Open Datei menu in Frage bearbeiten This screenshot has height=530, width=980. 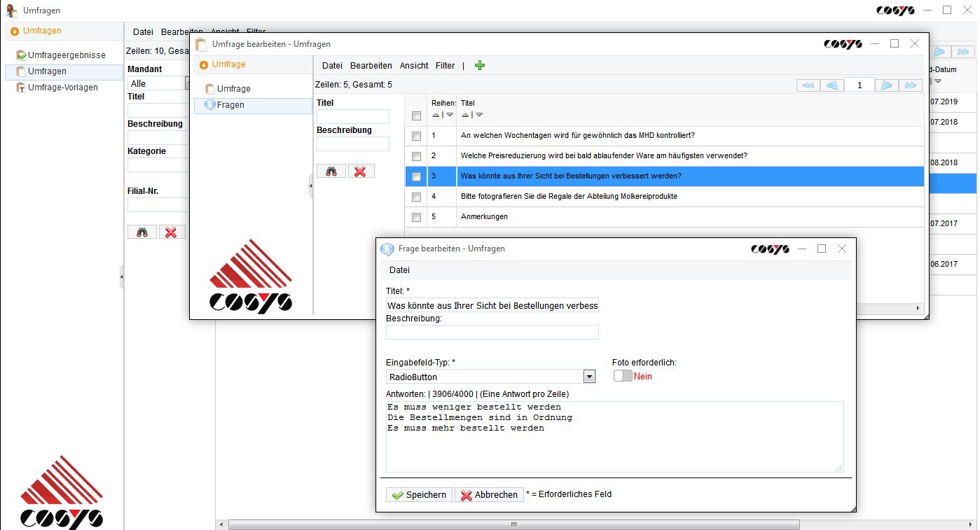[399, 270]
